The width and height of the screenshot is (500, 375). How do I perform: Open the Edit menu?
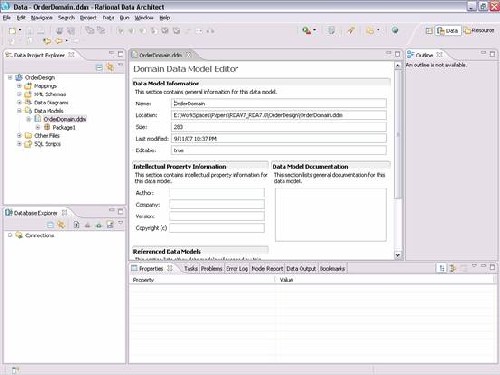(21, 18)
